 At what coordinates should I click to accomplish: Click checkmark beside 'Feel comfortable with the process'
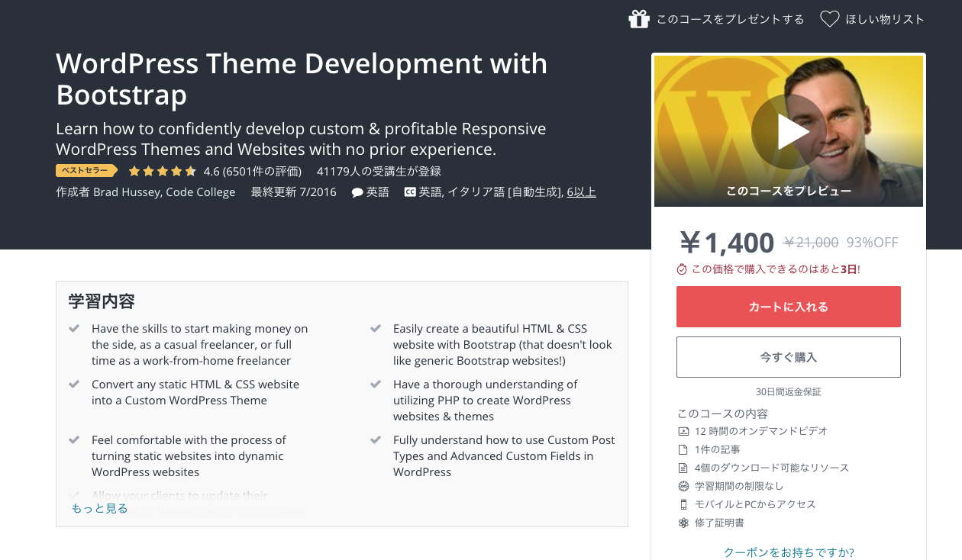point(74,440)
